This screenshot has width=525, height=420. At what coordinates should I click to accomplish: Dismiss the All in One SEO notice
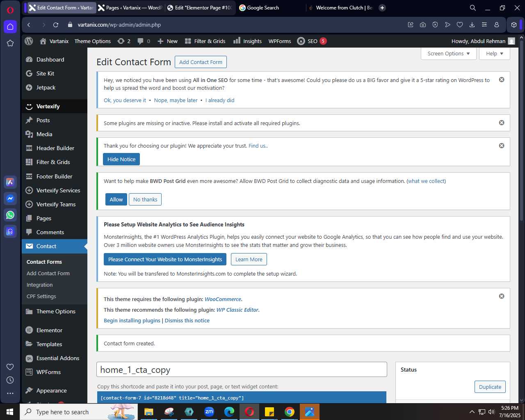point(502,80)
